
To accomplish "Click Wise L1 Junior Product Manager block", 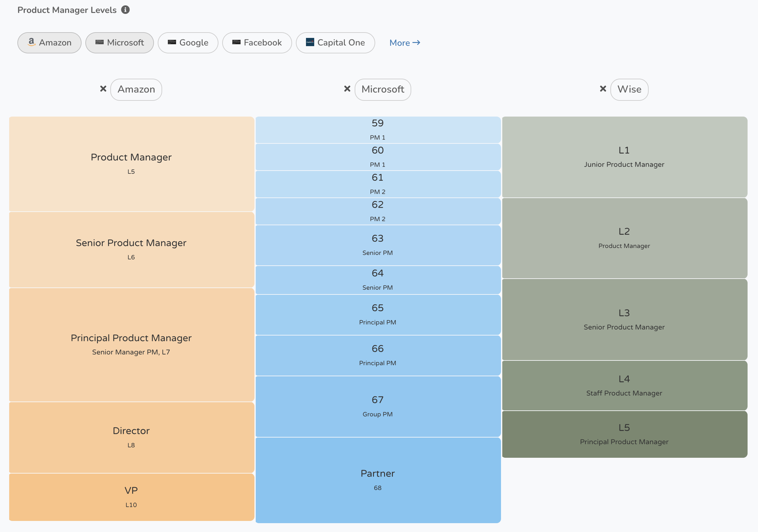I will pyautogui.click(x=624, y=157).
